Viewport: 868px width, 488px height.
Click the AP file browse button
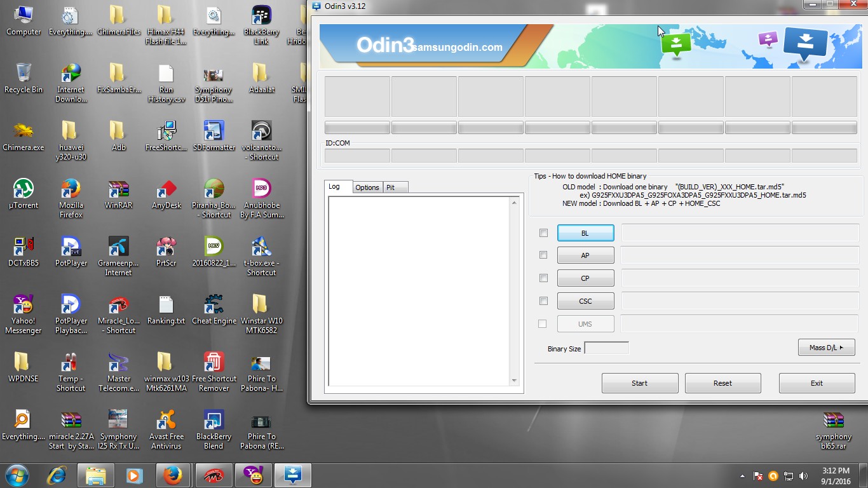(585, 255)
